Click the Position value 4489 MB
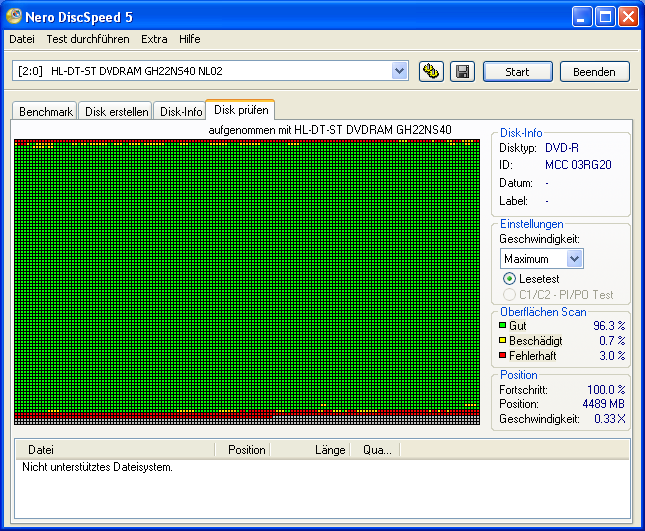Screen dimensions: 645x531 click(x=603, y=404)
